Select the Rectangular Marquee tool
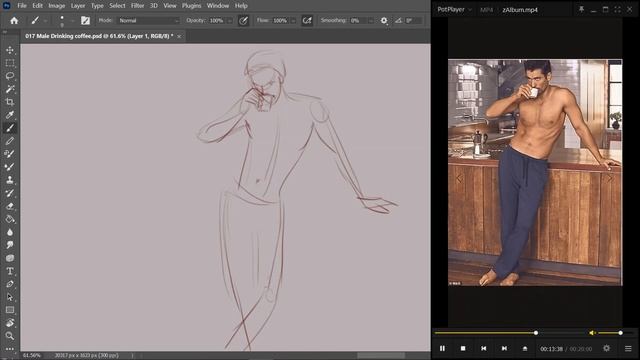This screenshot has height=360, width=640. pyautogui.click(x=10, y=63)
